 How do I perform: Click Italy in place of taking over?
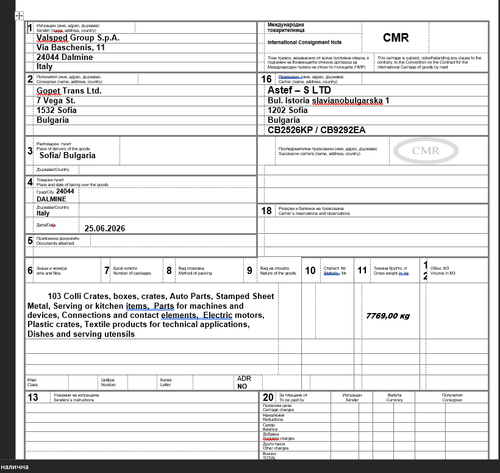point(43,213)
